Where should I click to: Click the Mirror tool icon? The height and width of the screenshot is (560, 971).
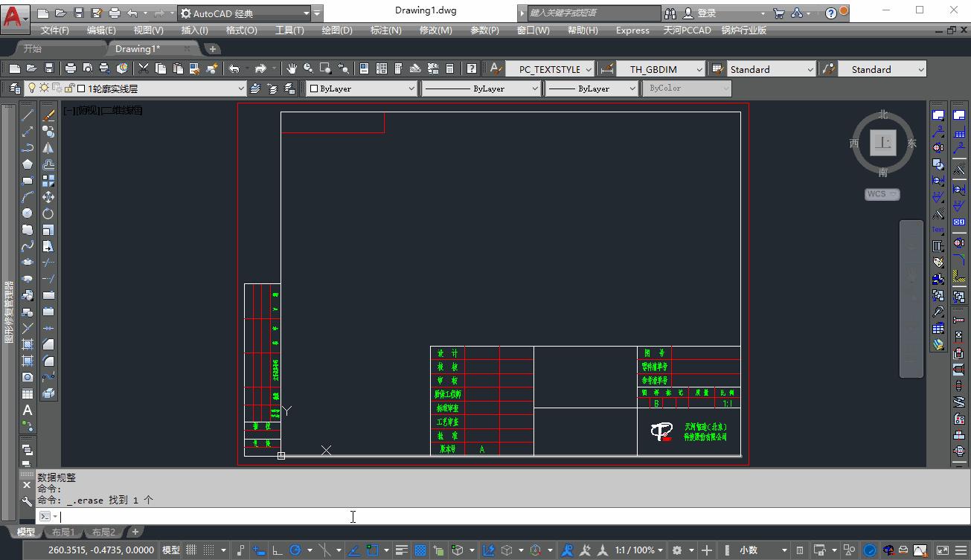click(x=48, y=148)
